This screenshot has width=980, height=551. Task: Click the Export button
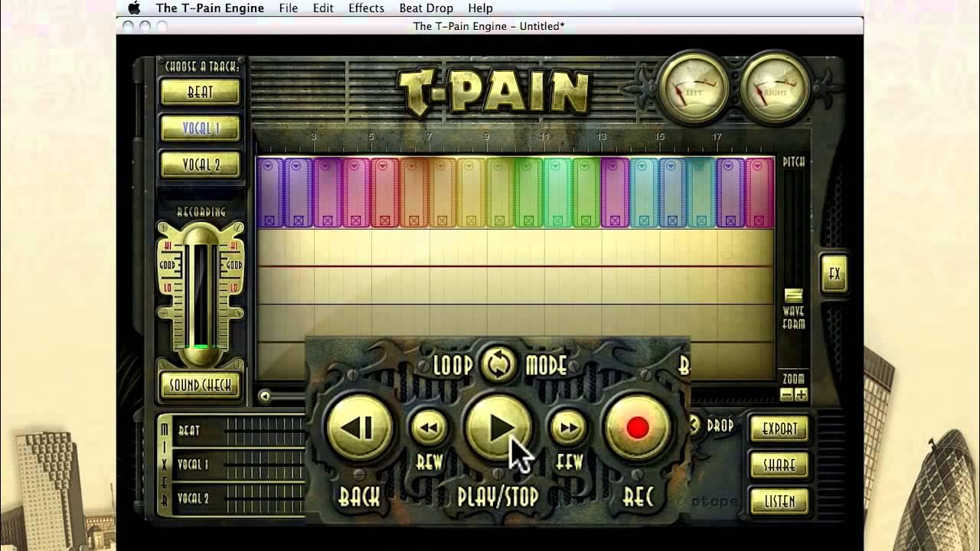click(779, 429)
